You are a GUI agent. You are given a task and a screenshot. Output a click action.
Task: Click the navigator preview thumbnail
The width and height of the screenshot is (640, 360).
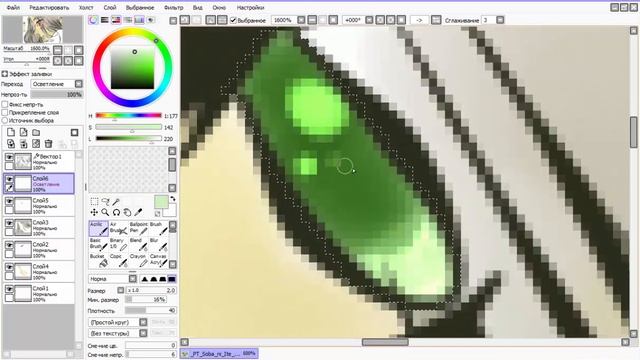(x=43, y=30)
